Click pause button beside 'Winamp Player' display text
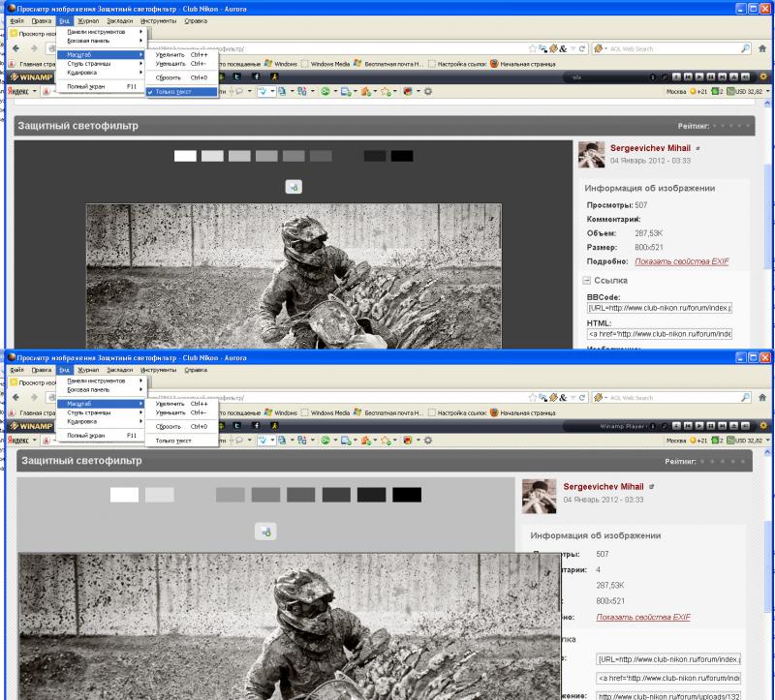Screen dimensions: 775x700 (711, 425)
